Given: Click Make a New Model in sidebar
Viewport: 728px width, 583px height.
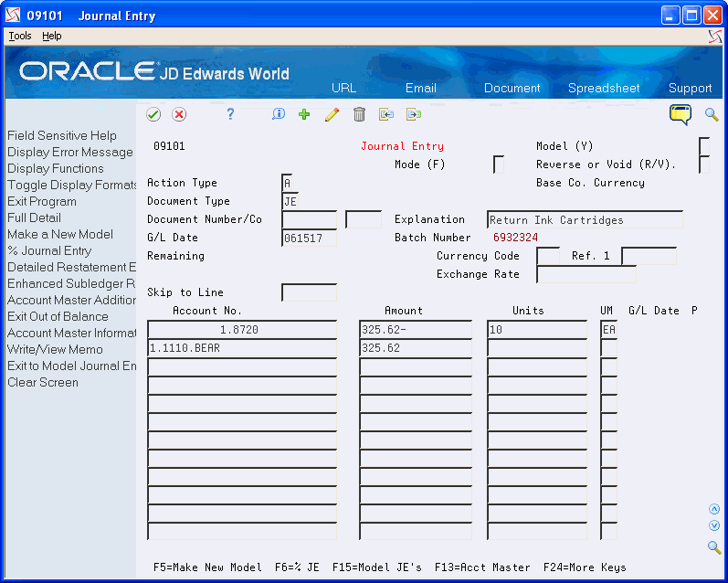Looking at the screenshot, I should coord(60,234).
